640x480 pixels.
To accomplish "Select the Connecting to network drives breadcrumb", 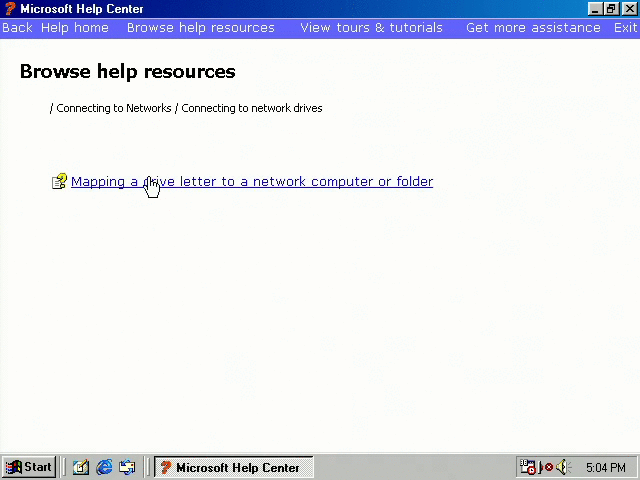I will tap(252, 108).
